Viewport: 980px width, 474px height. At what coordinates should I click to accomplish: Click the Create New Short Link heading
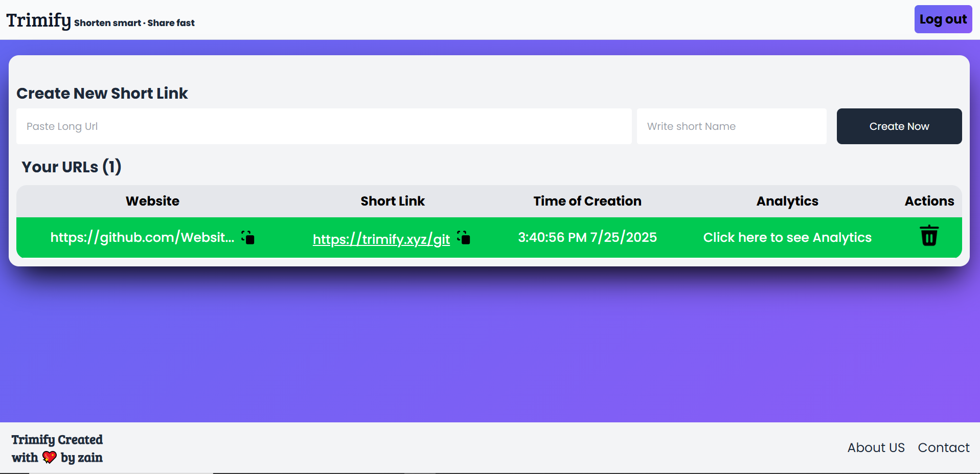point(102,93)
